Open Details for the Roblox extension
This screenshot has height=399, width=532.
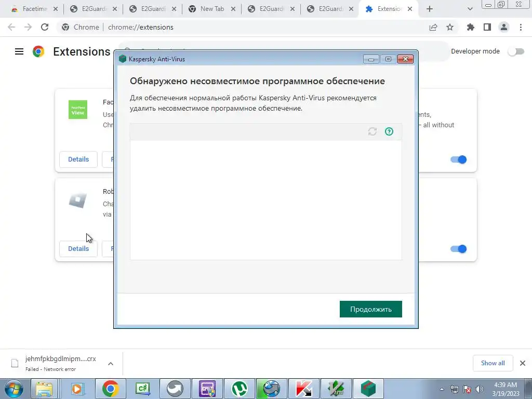[x=78, y=249]
